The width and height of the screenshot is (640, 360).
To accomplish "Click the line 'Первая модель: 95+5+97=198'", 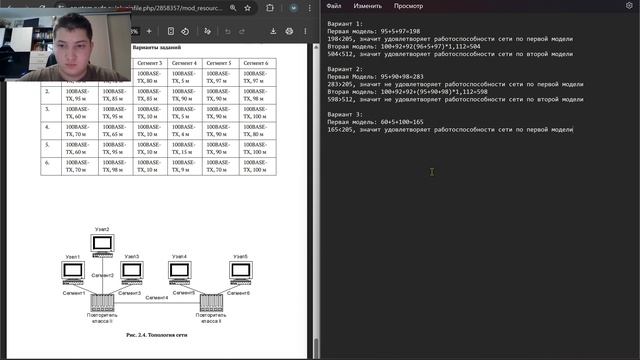I will click(374, 31).
